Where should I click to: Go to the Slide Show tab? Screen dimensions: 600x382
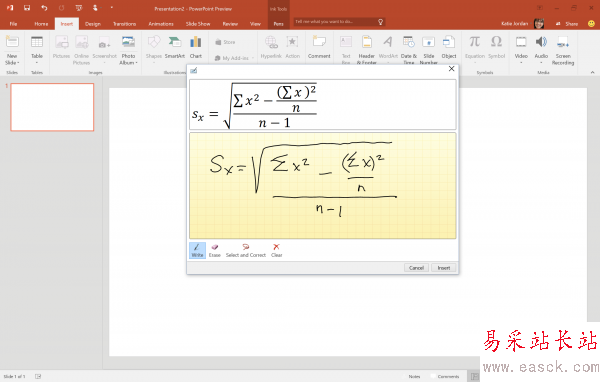coord(198,24)
